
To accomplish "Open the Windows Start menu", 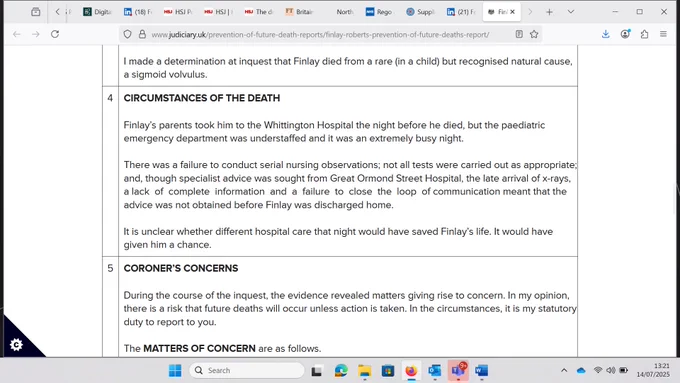I will (x=175, y=371).
